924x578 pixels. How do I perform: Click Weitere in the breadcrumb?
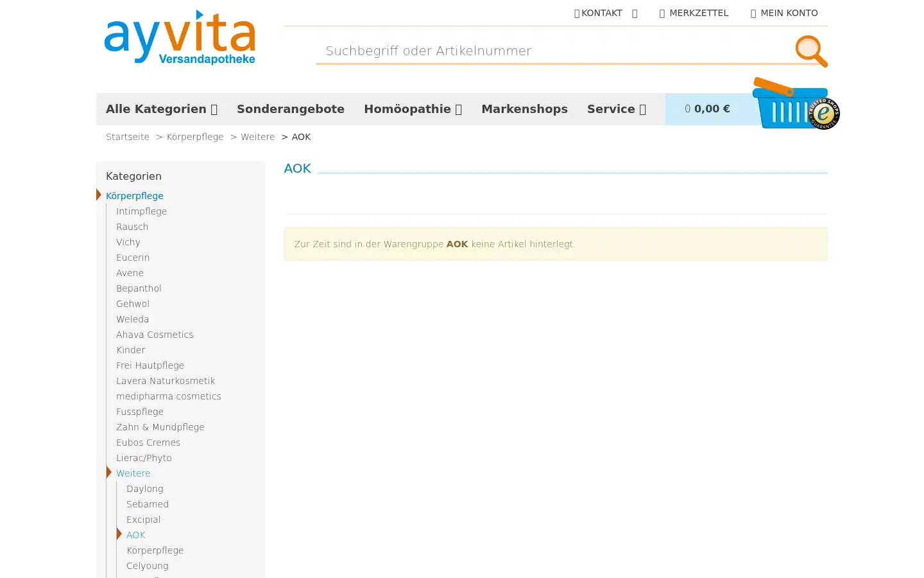258,137
